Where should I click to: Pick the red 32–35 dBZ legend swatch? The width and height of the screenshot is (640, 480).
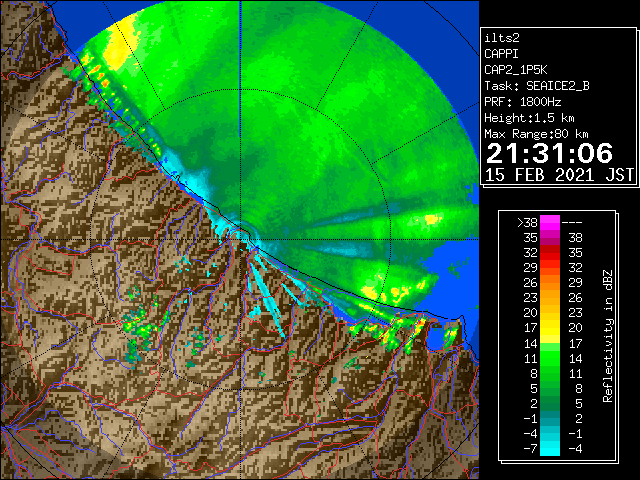coord(550,253)
